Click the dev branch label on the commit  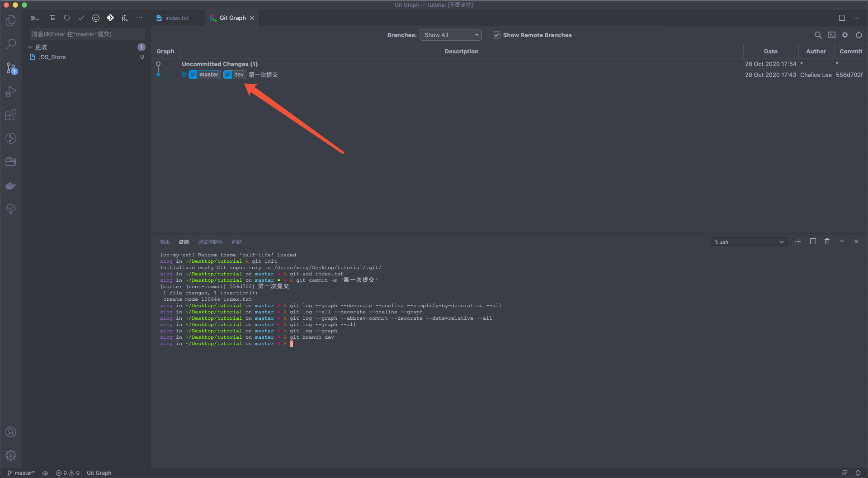pyautogui.click(x=234, y=75)
